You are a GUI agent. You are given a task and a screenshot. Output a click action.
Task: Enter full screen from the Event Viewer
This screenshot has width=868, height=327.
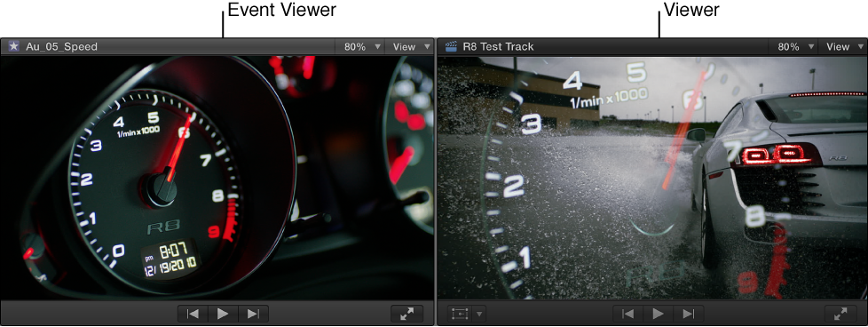(406, 314)
